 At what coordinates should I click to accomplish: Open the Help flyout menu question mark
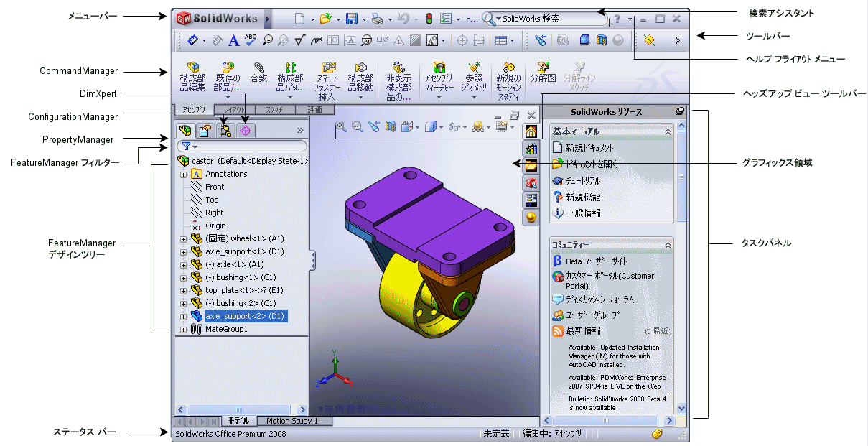coord(618,19)
